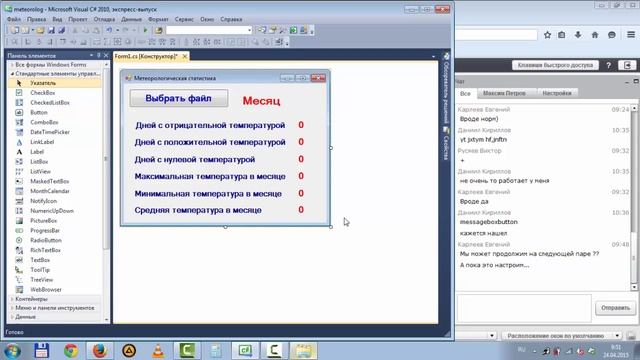Open the Файл menu

14,19
